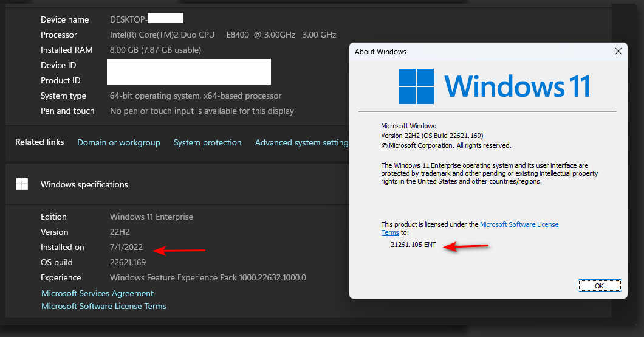Image resolution: width=644 pixels, height=337 pixels.
Task: Open Advanced system settings link
Action: click(x=302, y=142)
